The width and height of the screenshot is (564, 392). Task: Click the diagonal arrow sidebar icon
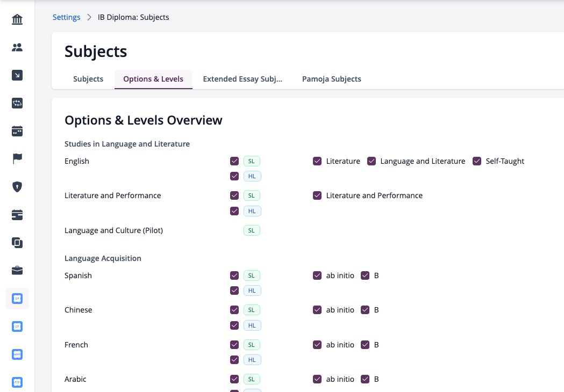tap(17, 75)
